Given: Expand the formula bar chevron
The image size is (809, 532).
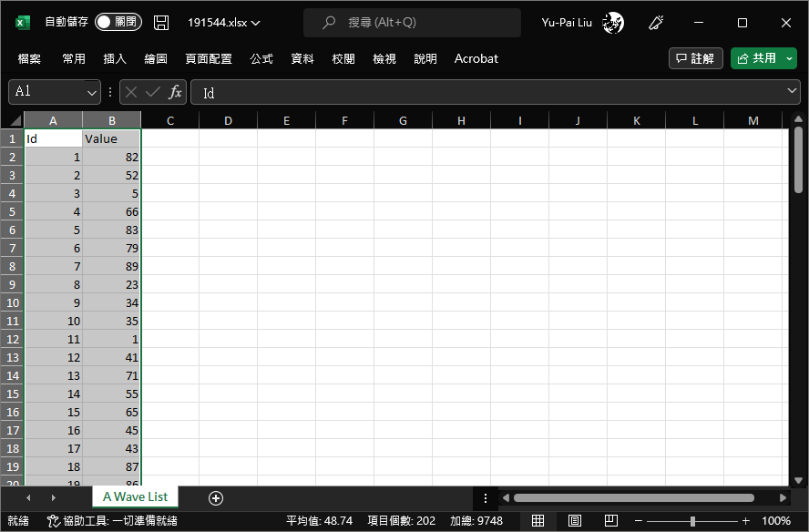Looking at the screenshot, I should [x=792, y=91].
